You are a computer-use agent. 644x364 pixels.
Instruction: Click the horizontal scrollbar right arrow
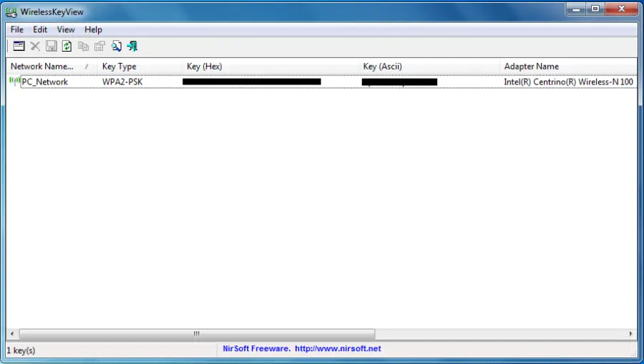630,334
